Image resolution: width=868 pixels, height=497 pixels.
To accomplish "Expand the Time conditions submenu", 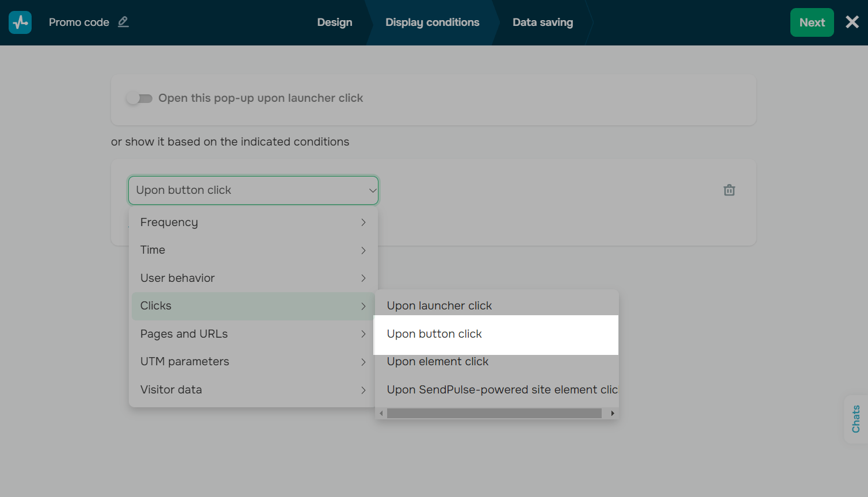I will coord(253,250).
